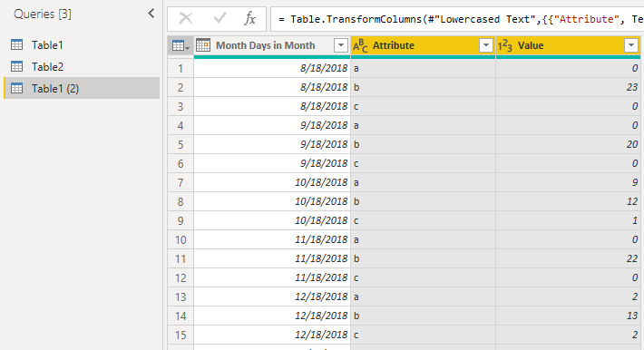The image size is (644, 350).
Task: Click the Value cell 2 in row 15
Action: pos(568,335)
